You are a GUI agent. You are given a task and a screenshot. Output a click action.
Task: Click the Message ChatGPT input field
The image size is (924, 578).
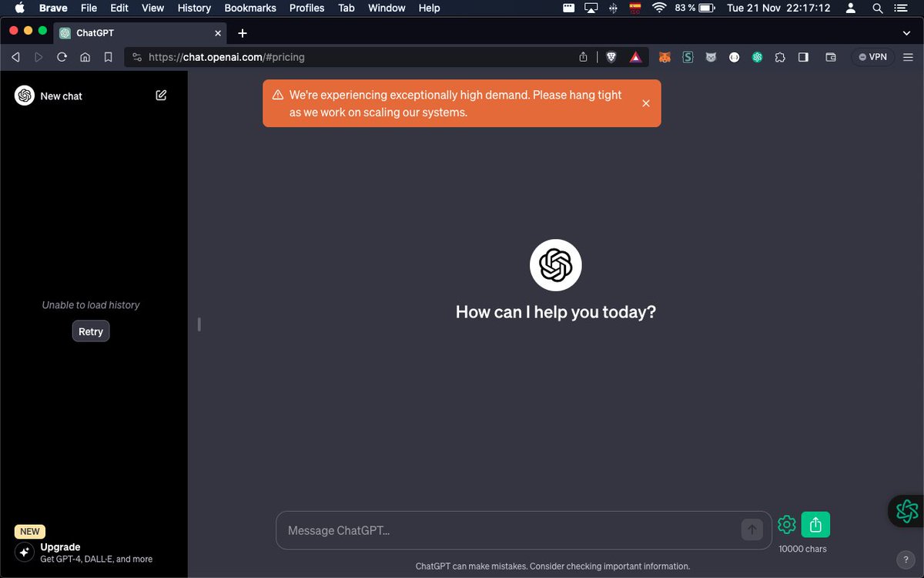pos(500,530)
